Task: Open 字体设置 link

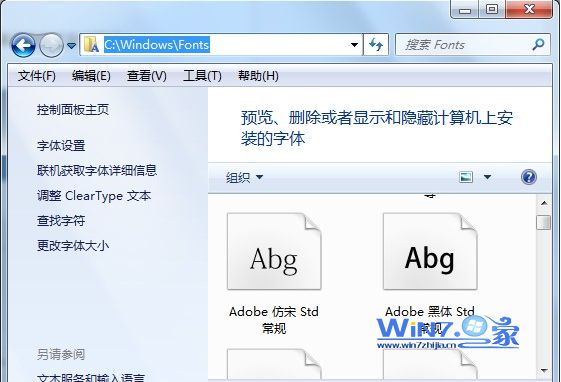Action: pos(61,146)
